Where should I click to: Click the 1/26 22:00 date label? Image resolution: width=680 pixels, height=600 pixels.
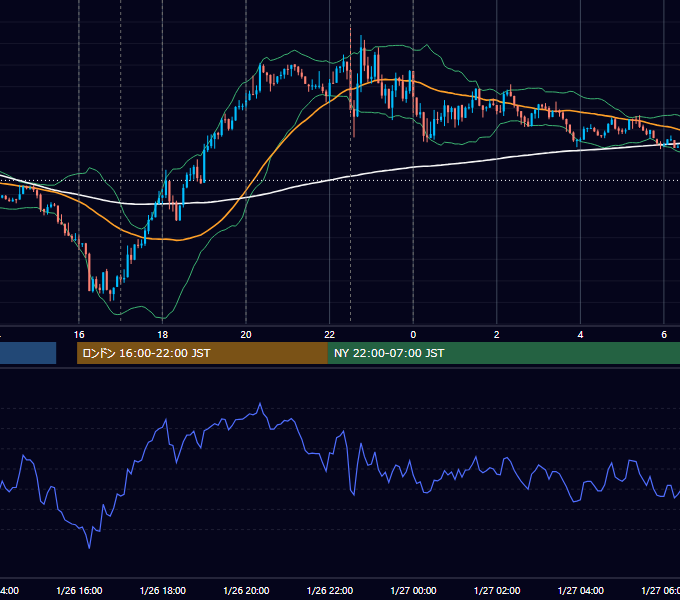point(330,590)
